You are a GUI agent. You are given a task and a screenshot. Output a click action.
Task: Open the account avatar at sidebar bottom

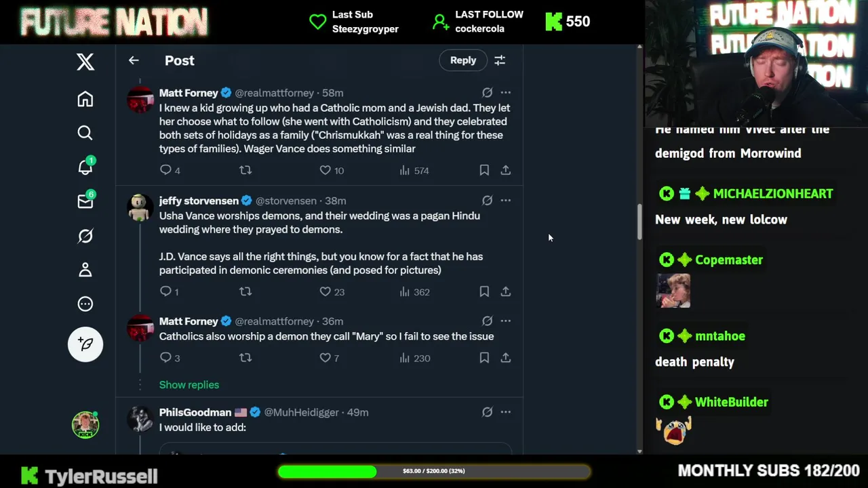pos(85,425)
